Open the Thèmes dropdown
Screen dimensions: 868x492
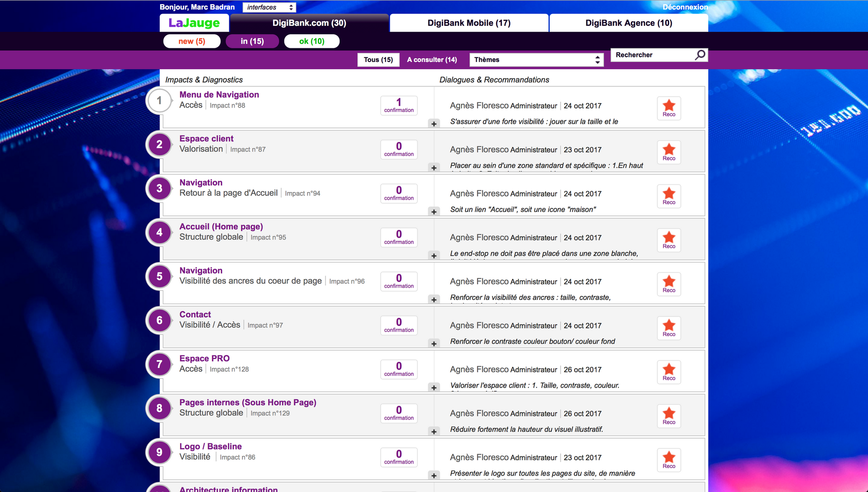[536, 60]
